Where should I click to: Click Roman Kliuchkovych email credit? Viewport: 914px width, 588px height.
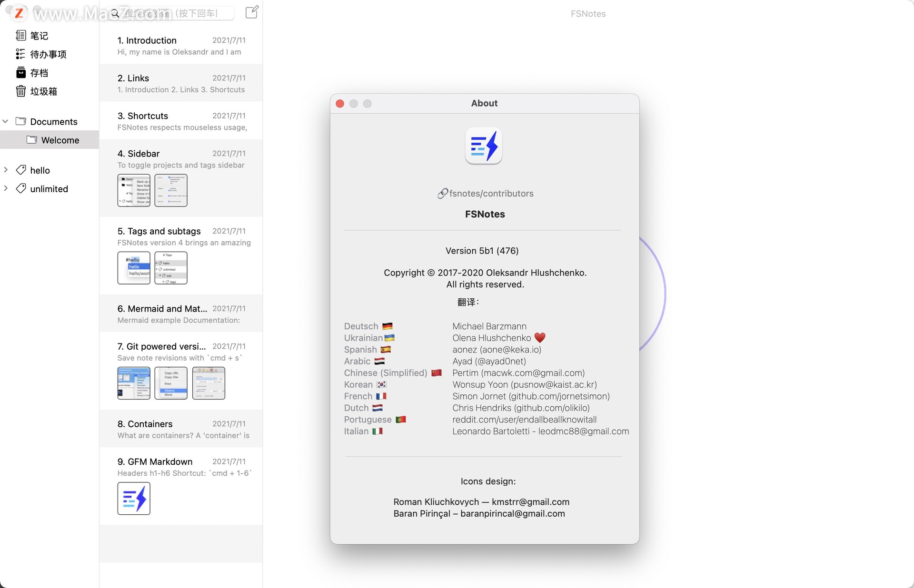point(481,502)
